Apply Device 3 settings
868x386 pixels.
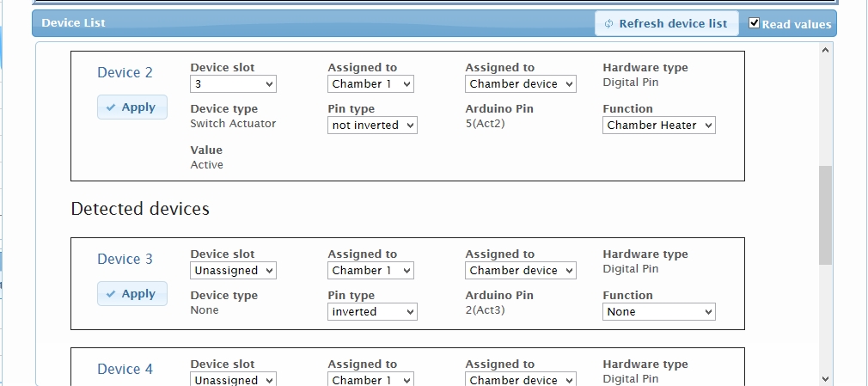(x=132, y=294)
